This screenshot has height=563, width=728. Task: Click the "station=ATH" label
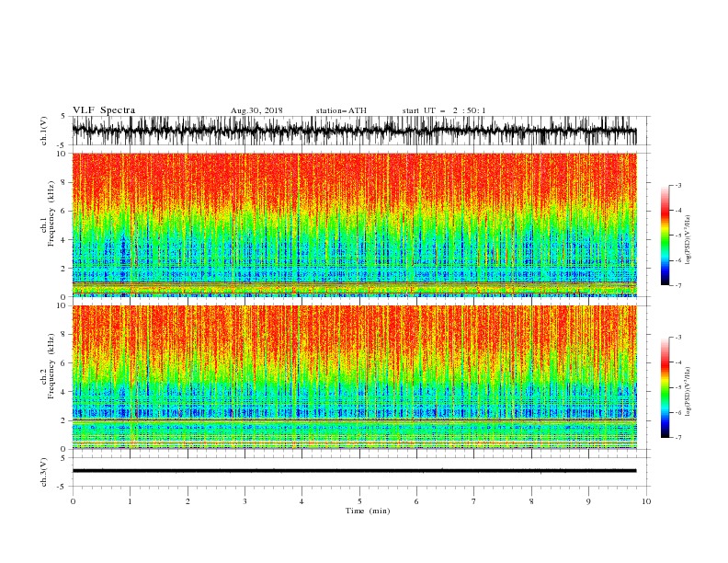[341, 110]
